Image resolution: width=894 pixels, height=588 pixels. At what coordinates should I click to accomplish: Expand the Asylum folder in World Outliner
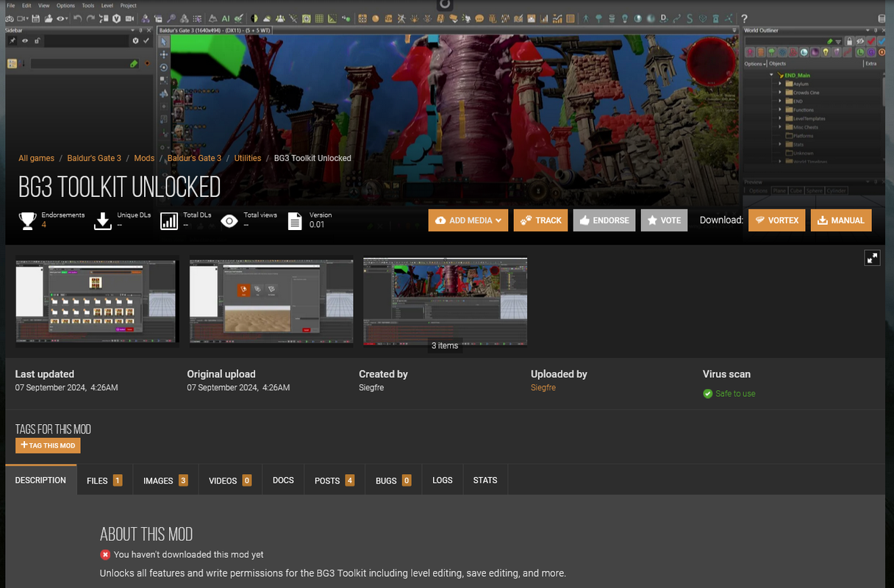point(781,84)
